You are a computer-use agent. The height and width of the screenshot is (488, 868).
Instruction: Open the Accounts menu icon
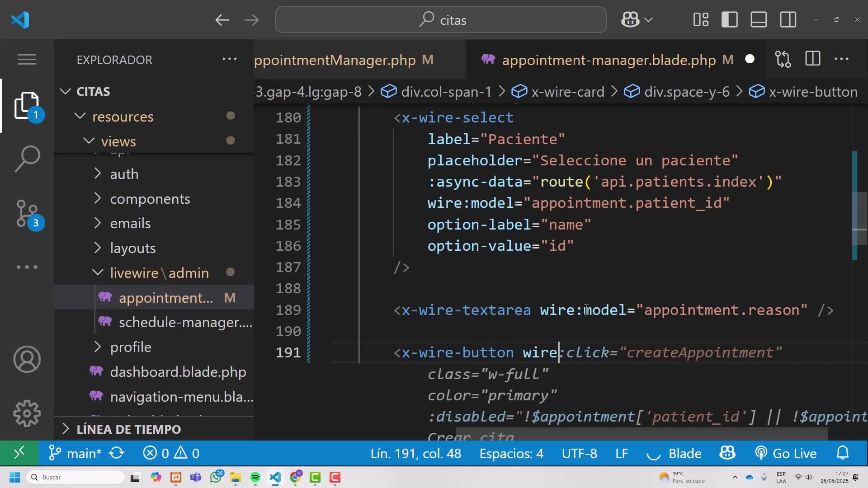[x=27, y=359]
